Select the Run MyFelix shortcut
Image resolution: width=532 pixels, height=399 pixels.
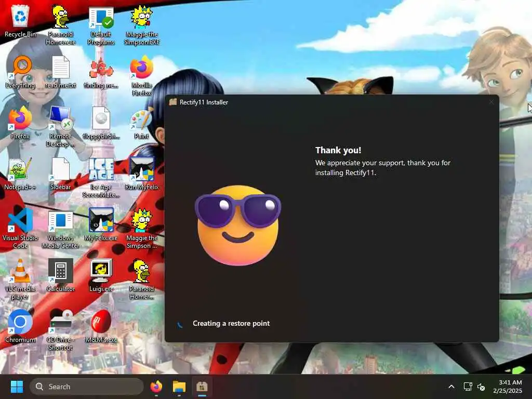pyautogui.click(x=142, y=174)
